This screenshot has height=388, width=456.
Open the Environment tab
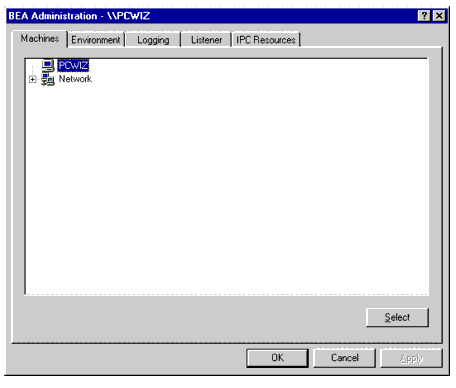pos(96,40)
